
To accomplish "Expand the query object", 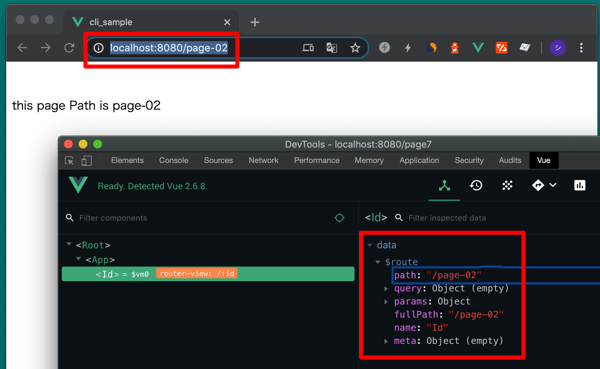I will tap(386, 289).
